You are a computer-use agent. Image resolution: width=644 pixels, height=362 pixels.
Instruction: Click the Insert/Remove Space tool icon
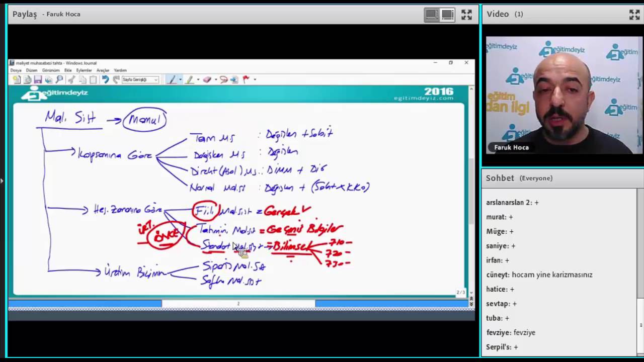coord(234,79)
